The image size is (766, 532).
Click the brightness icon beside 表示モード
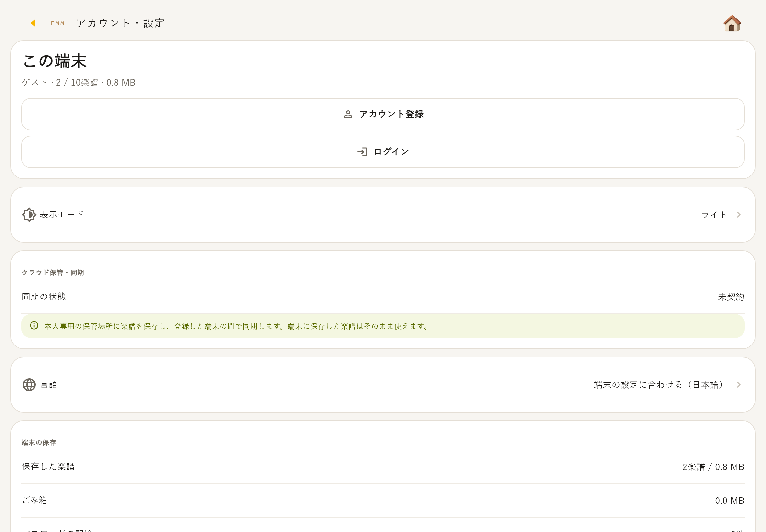click(29, 215)
